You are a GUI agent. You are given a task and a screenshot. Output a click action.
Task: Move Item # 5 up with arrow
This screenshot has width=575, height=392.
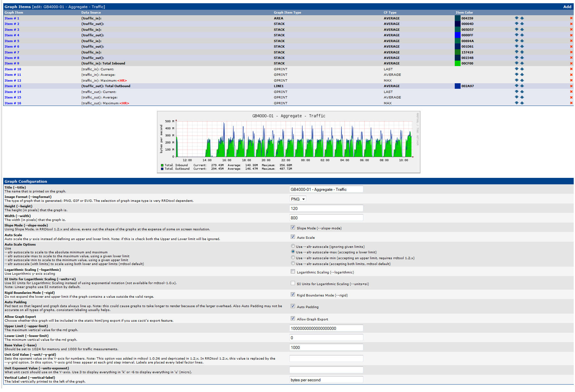pos(522,41)
